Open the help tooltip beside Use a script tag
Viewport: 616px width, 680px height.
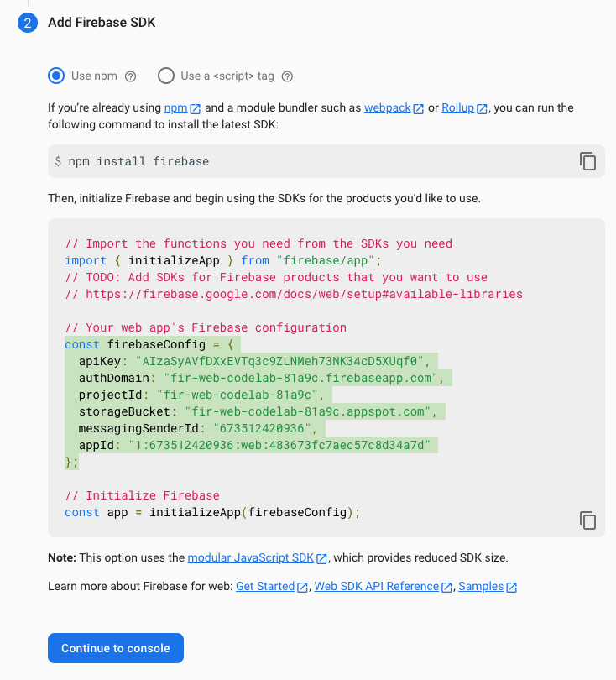pyautogui.click(x=288, y=76)
